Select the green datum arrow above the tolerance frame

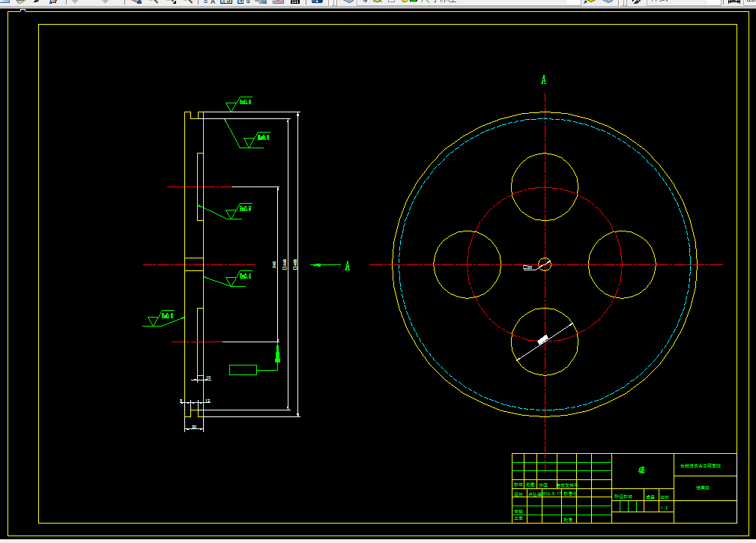(277, 354)
